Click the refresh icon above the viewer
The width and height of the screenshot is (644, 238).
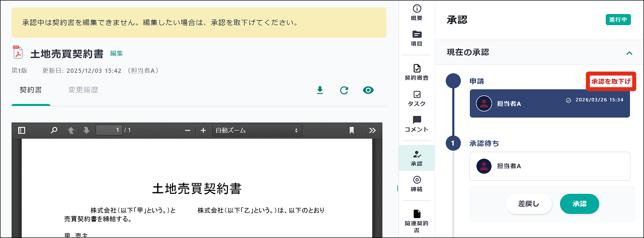tap(344, 90)
